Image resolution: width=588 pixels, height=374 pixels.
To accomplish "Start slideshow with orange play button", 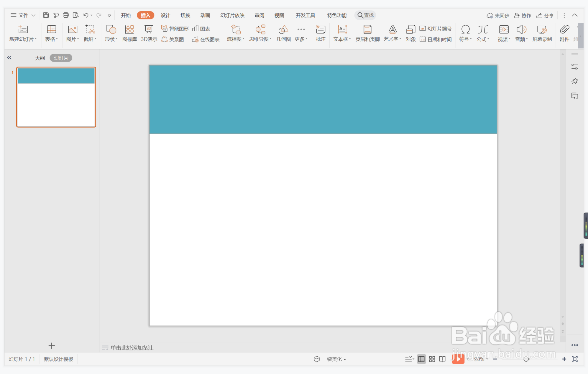I will [x=458, y=359].
